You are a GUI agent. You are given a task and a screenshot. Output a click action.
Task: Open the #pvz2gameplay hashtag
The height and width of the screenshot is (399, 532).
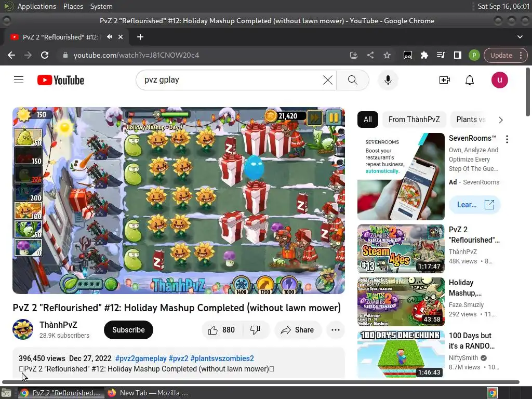click(141, 358)
